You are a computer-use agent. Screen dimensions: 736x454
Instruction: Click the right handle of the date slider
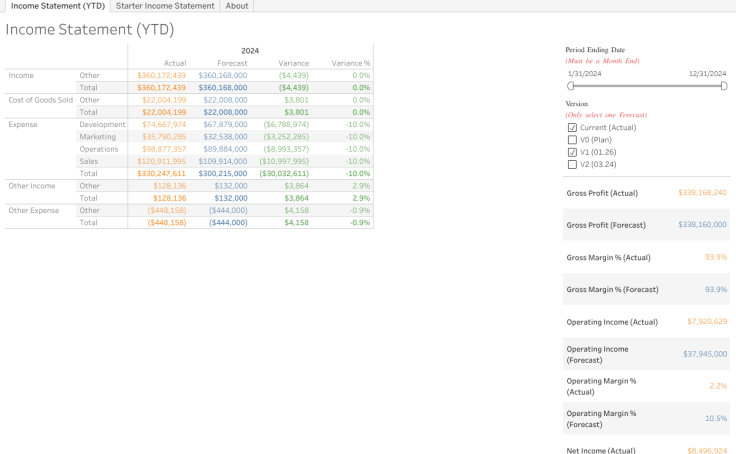point(724,86)
